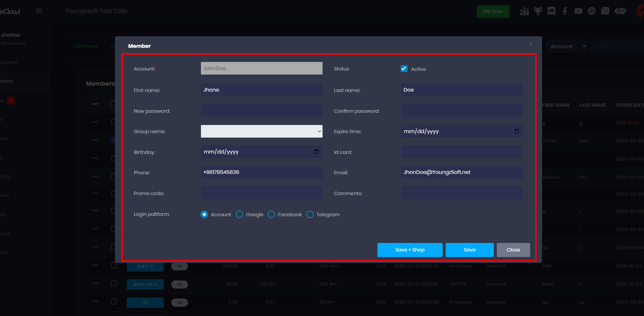Open the Birthday calendar picker icon
The image size is (644, 316).
click(316, 152)
